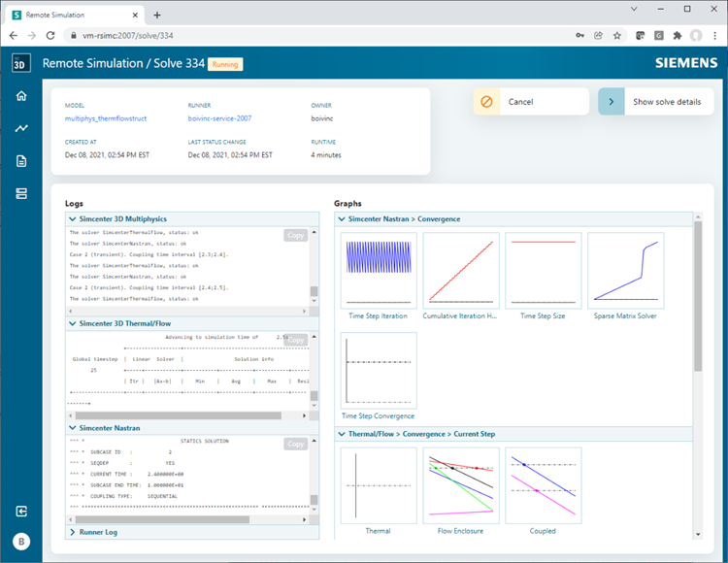Click the share page icon

click(x=599, y=35)
